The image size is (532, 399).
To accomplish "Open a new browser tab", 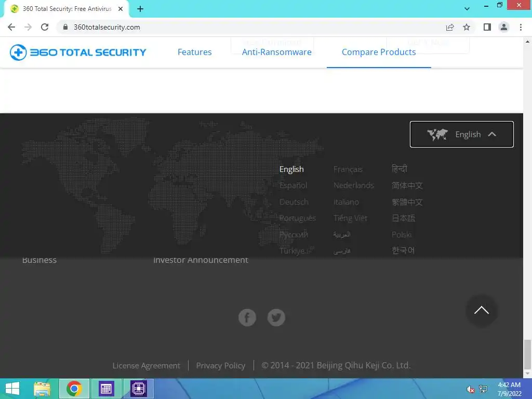I will [140, 9].
